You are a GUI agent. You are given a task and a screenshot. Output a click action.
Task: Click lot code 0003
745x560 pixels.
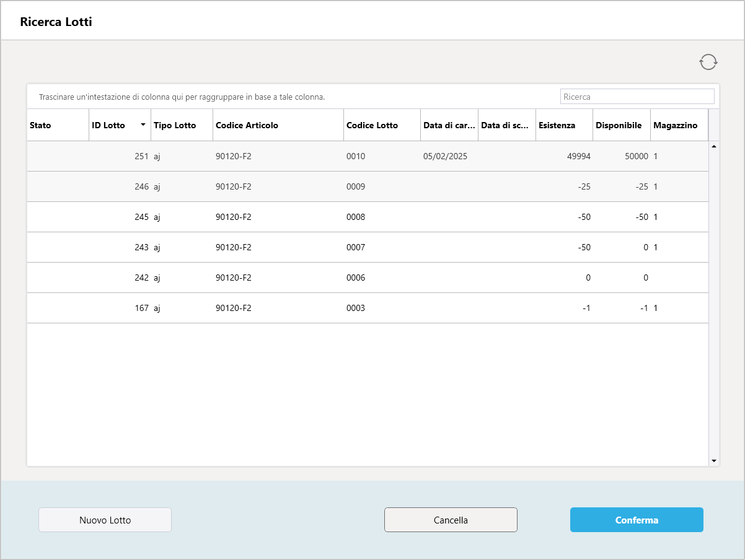356,308
